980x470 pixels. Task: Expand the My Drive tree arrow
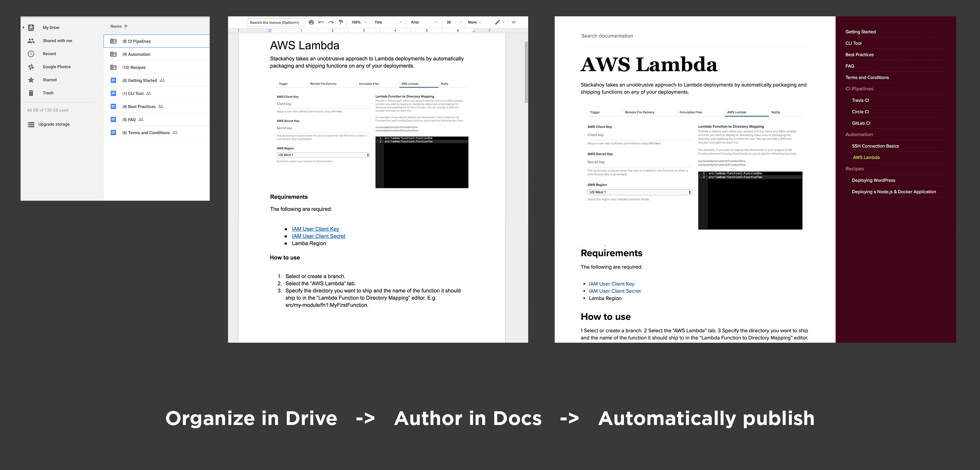pyautogui.click(x=24, y=27)
